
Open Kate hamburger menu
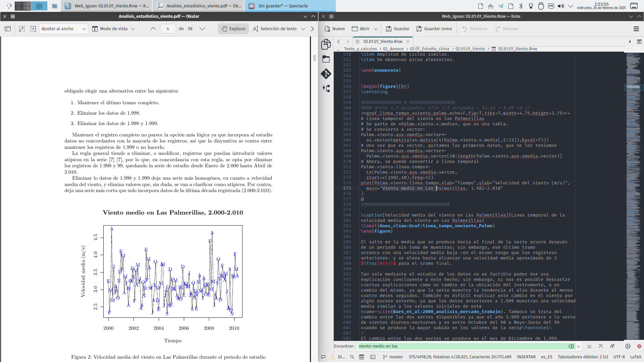tap(636, 29)
